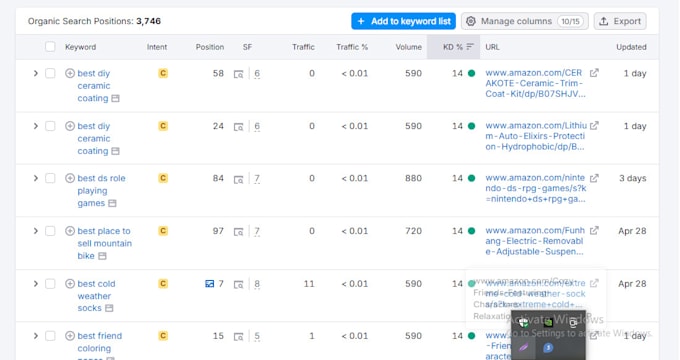
Task: Expand the ceramic coating row at position 24
Action: pos(36,126)
